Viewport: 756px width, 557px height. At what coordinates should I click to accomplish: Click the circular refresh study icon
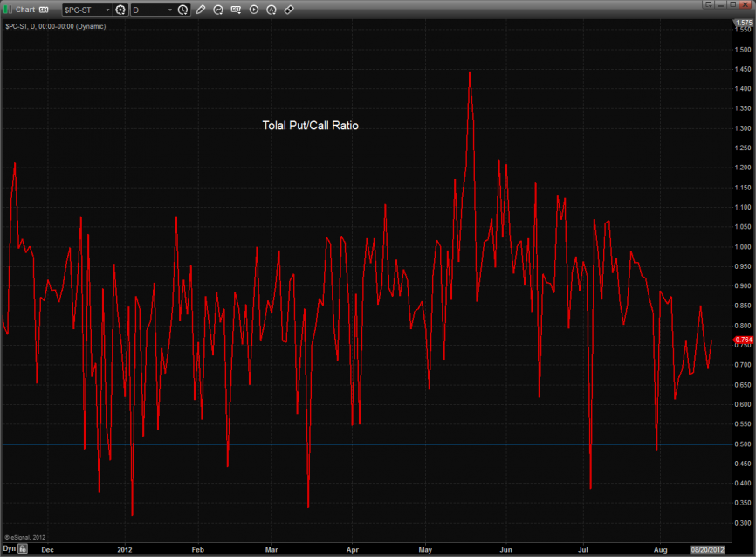point(218,10)
